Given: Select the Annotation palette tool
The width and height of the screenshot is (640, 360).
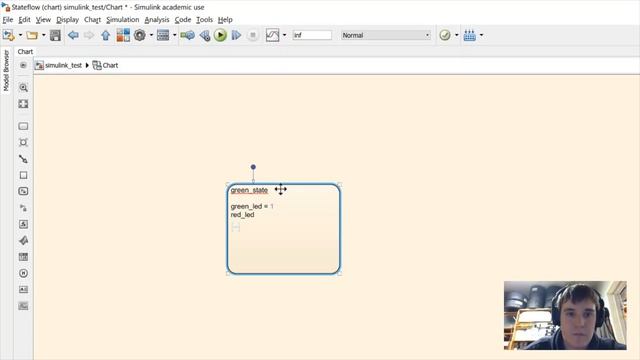Looking at the screenshot, I should tap(23, 289).
